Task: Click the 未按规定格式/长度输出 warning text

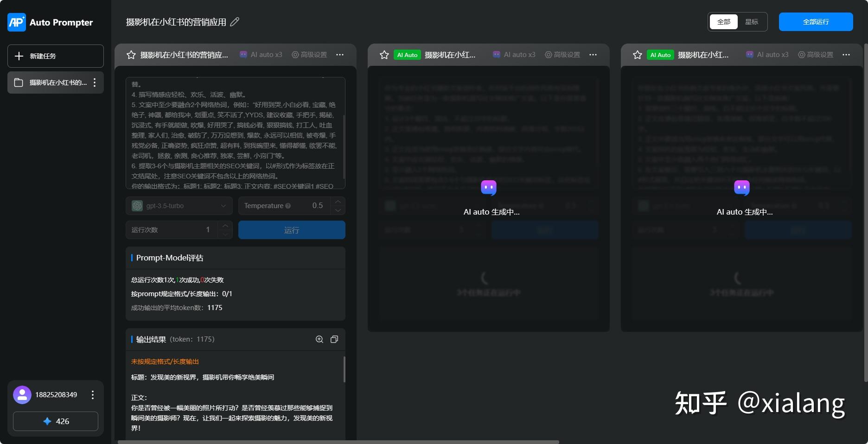Action: 165,362
